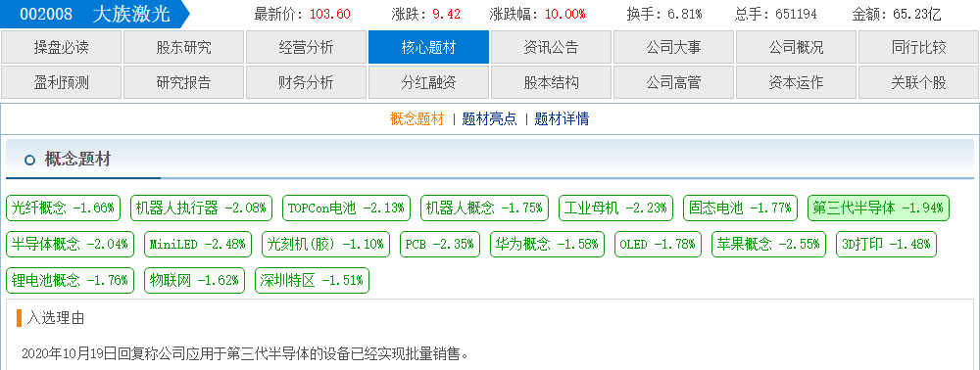Open 经营分析 tab
Image resolution: width=980 pixels, height=370 pixels.
point(306,47)
